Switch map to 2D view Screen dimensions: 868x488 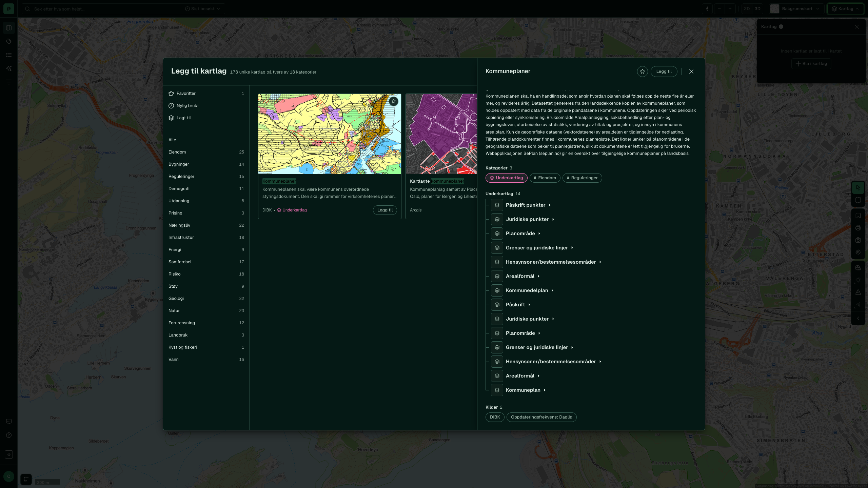[x=747, y=9]
